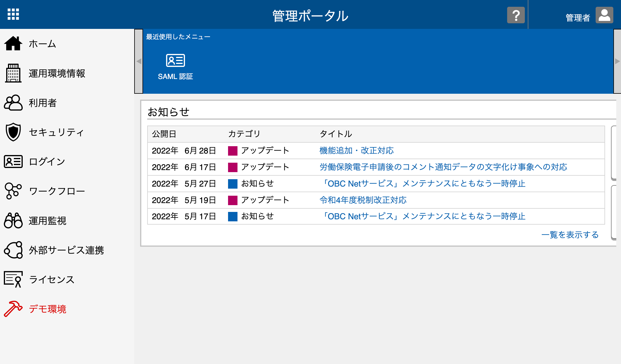Open 運用監視 in the sidebar
The image size is (621, 364).
(47, 221)
